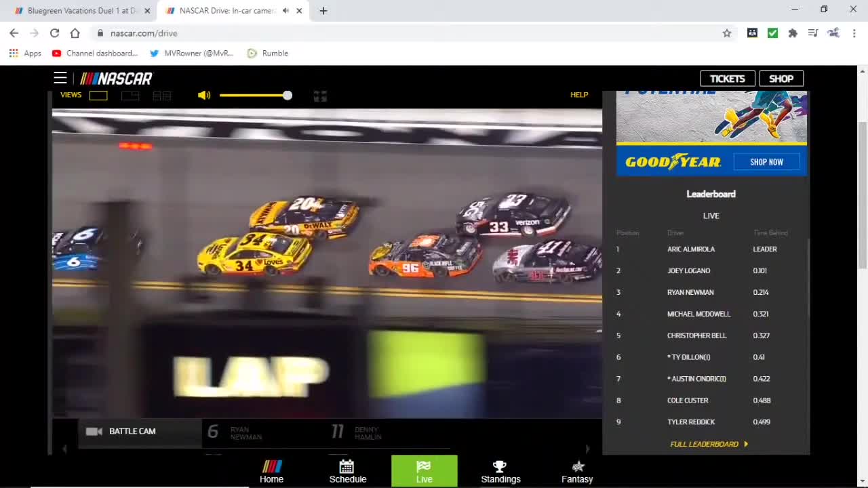Image resolution: width=868 pixels, height=488 pixels.
Task: Open the Chrome menu three dots
Action: click(x=854, y=33)
